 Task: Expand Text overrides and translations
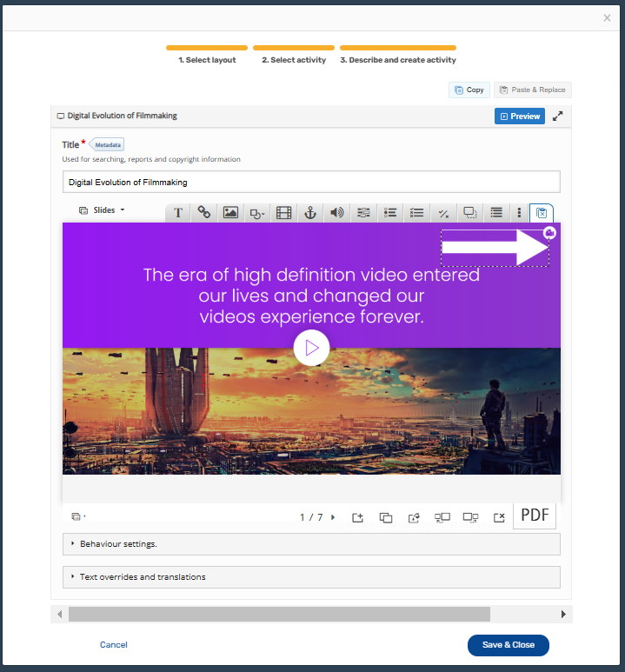pyautogui.click(x=311, y=577)
